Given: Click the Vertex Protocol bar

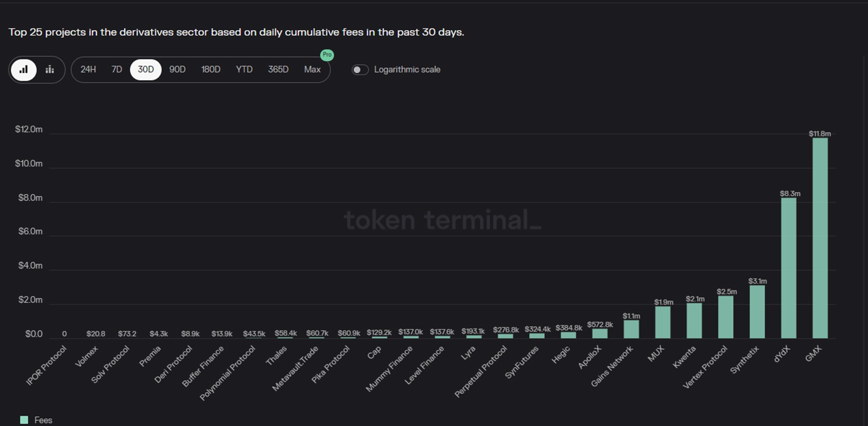Looking at the screenshot, I should point(726,317).
